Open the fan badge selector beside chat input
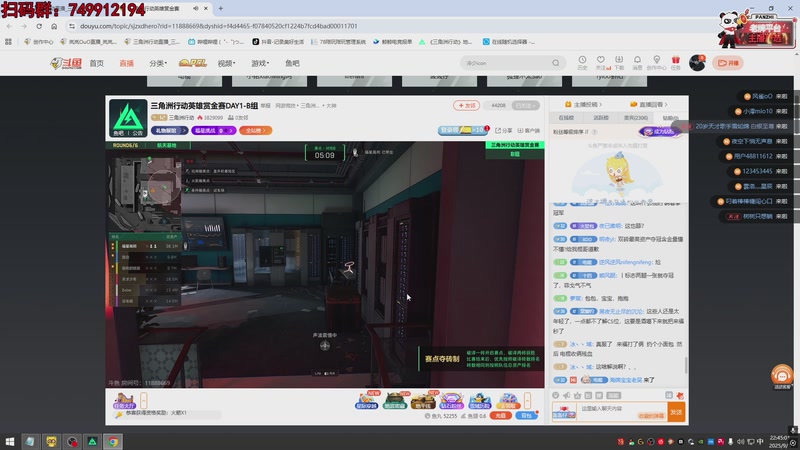The height and width of the screenshot is (450, 800). [x=564, y=412]
